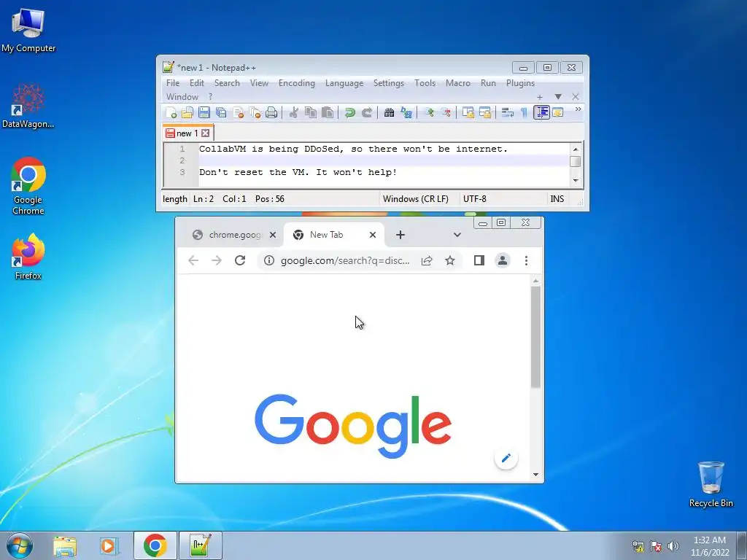View site information icon in address bar
747x560 pixels.
(269, 260)
